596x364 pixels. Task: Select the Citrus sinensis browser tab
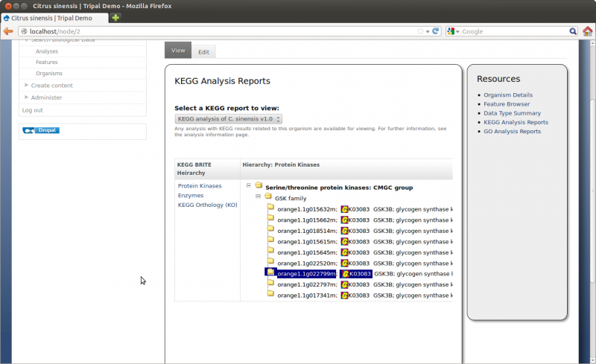54,18
